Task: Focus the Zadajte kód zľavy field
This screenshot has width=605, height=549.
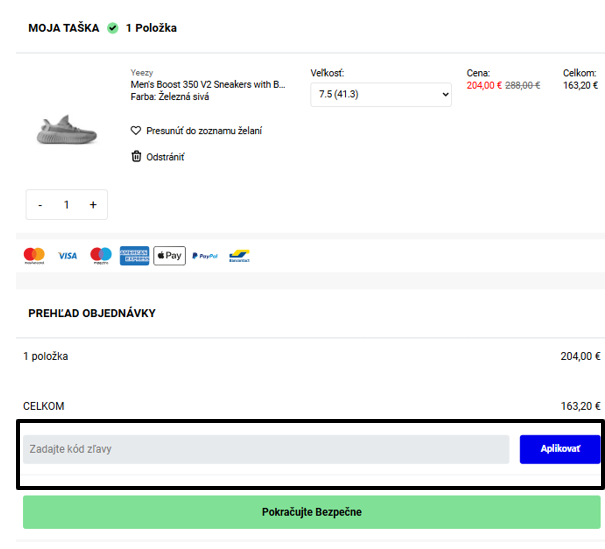Action: [266, 449]
